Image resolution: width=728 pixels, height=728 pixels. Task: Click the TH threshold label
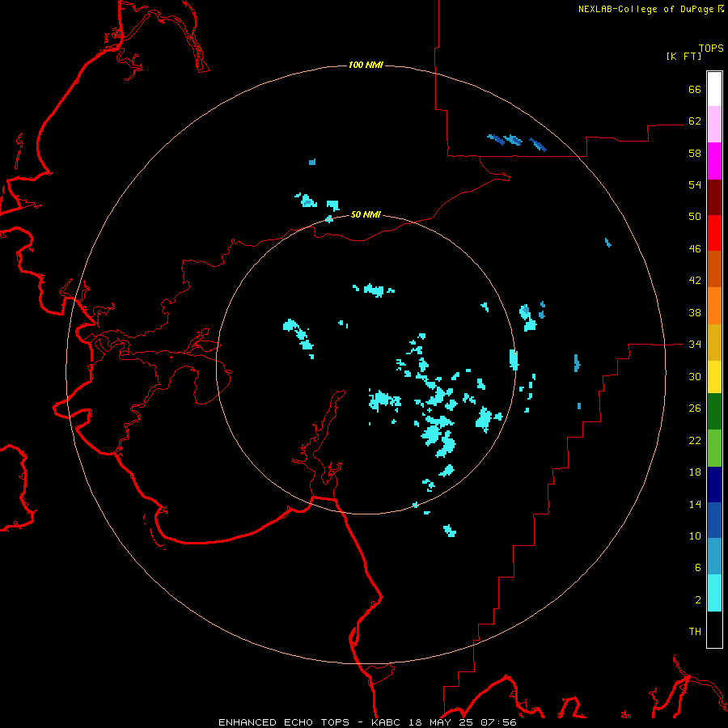695,631
